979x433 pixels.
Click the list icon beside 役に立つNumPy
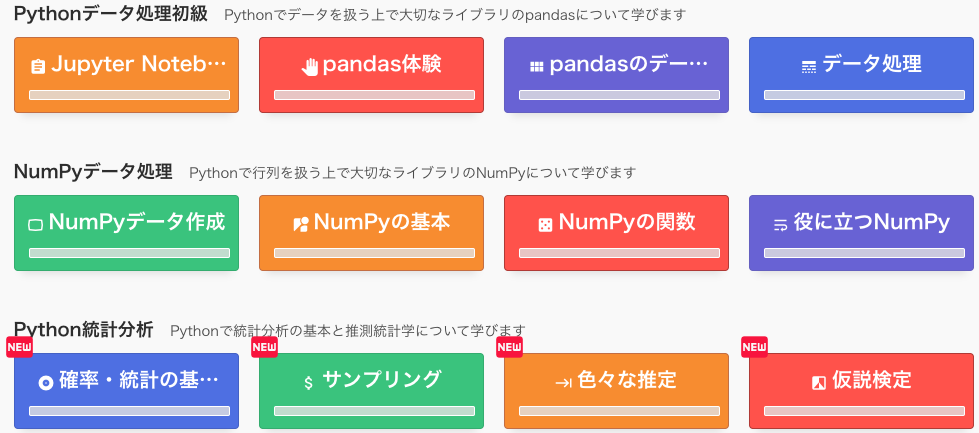point(780,225)
